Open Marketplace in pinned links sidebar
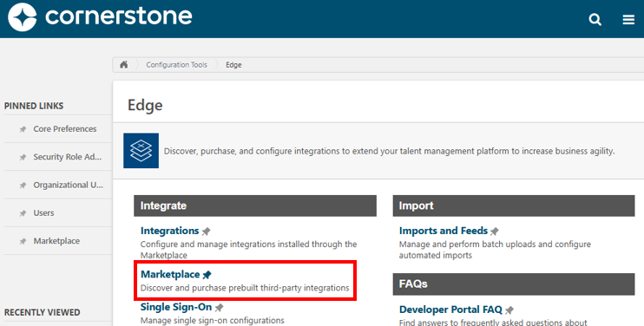This screenshot has width=644, height=326. point(56,241)
